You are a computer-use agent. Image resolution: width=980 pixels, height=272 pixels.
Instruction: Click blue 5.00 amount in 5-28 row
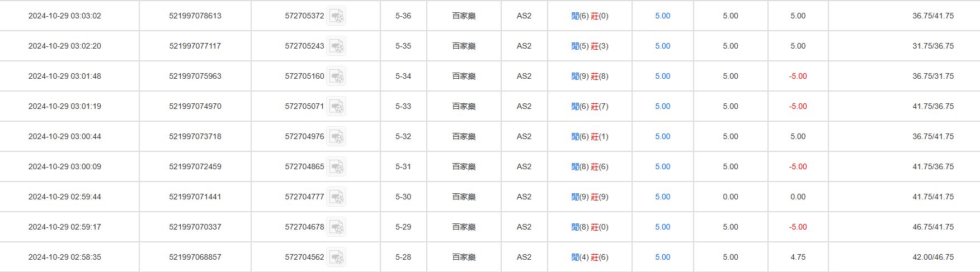pos(662,257)
